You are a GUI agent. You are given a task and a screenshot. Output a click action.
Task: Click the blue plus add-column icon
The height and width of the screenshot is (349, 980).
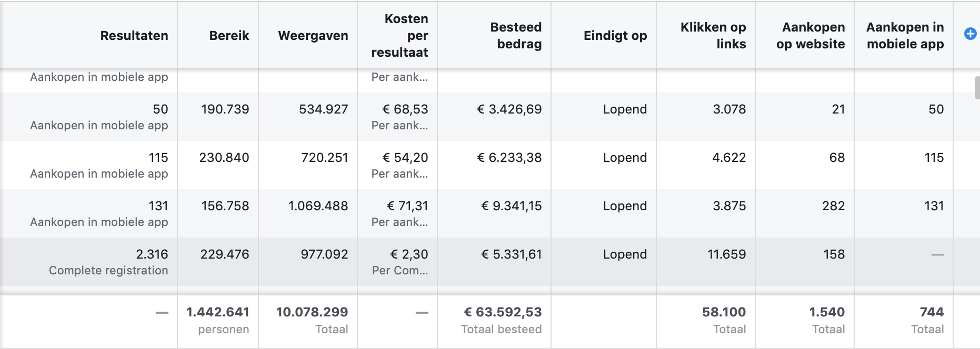(970, 34)
